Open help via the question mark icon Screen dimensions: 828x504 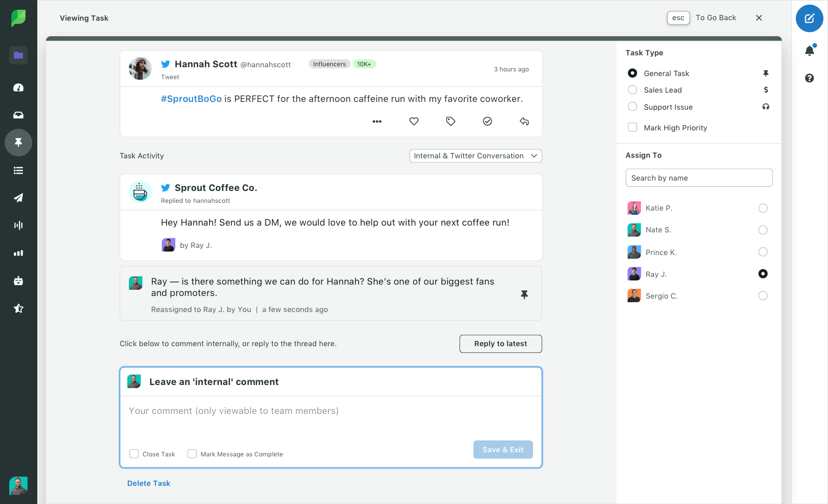[809, 78]
